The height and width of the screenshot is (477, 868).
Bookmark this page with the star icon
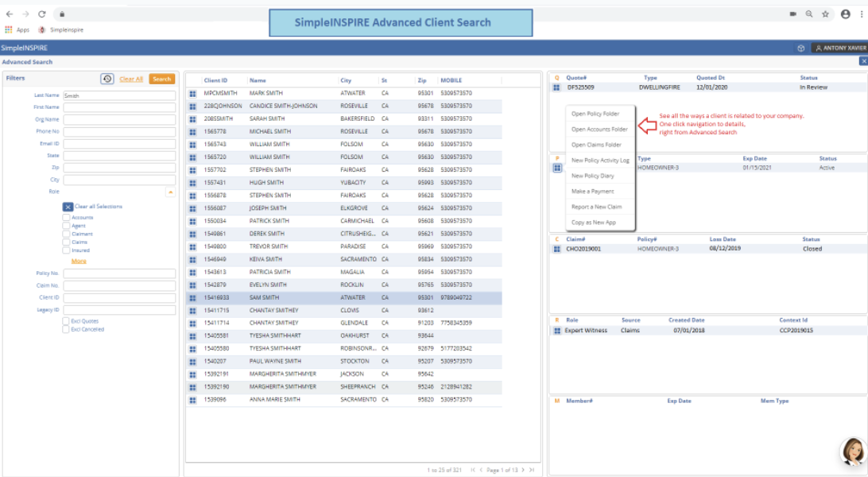(x=825, y=14)
